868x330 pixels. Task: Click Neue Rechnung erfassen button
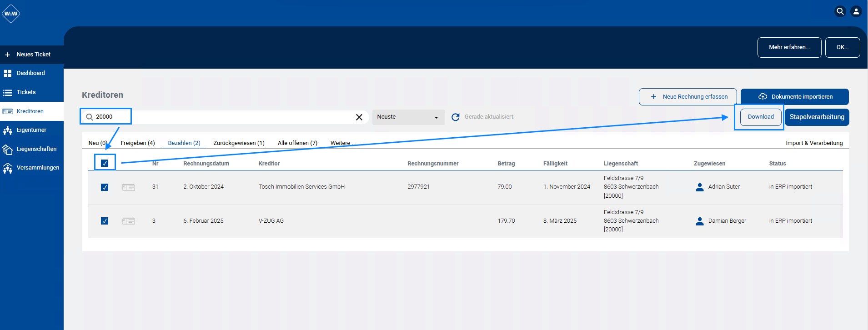(688, 97)
